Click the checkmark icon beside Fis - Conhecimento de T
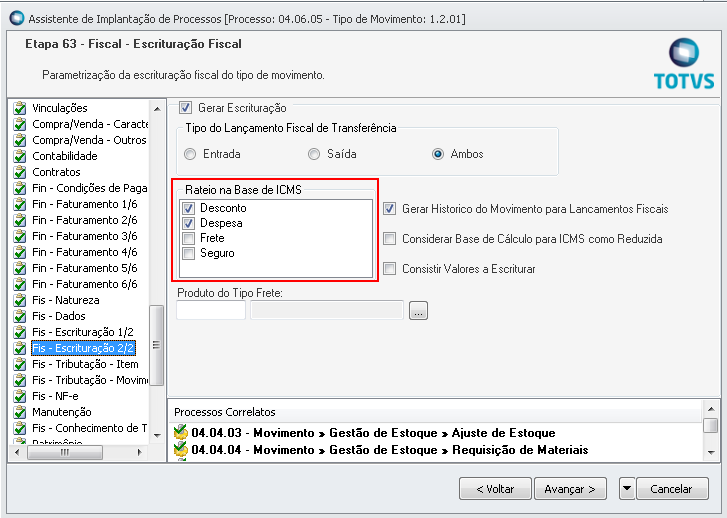This screenshot has width=727, height=518. pos(20,428)
